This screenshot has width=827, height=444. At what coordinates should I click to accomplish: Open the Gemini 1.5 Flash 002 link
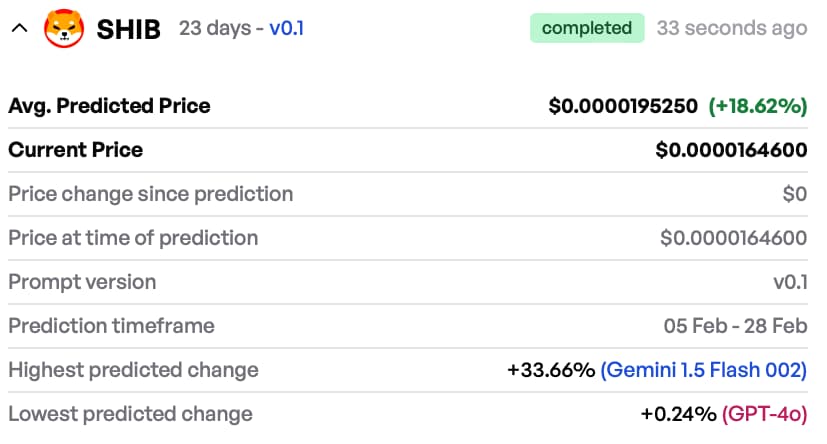(703, 370)
